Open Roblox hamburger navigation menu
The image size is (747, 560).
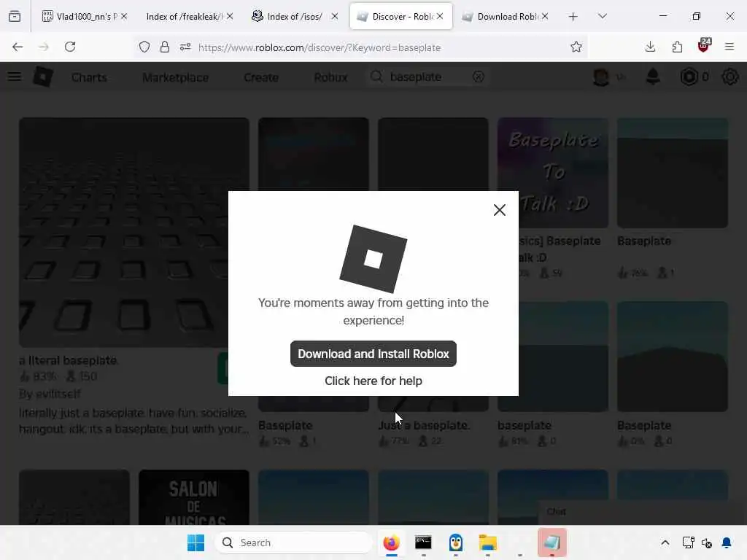click(x=15, y=77)
